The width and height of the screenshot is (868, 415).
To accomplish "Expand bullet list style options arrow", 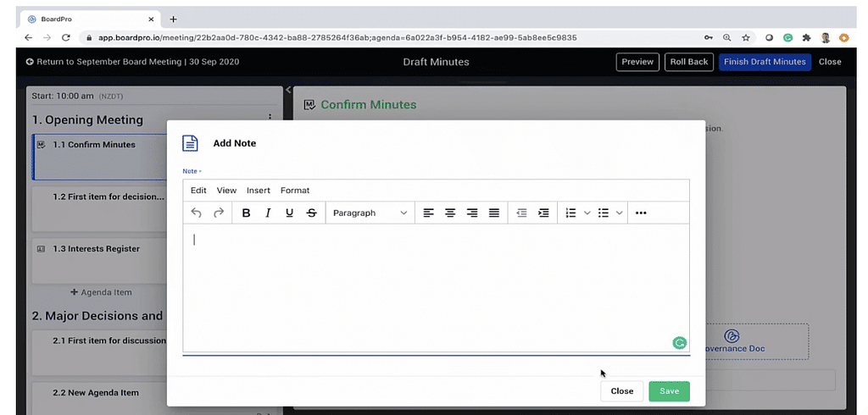I will click(x=620, y=213).
